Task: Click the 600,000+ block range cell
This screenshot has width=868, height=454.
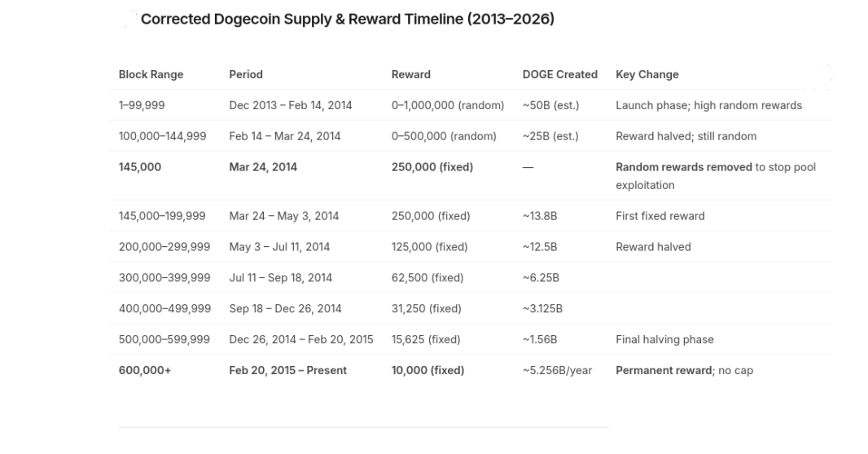Action: coord(145,370)
